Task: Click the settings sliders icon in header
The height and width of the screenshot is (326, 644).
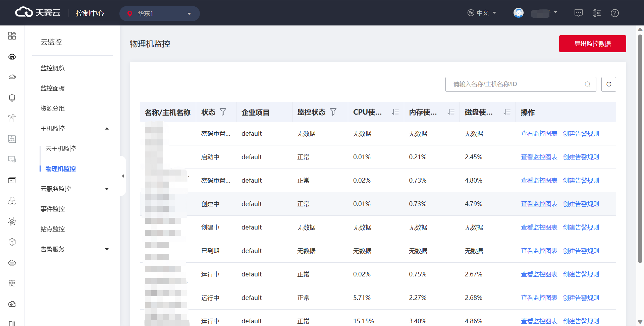Action: [x=596, y=13]
